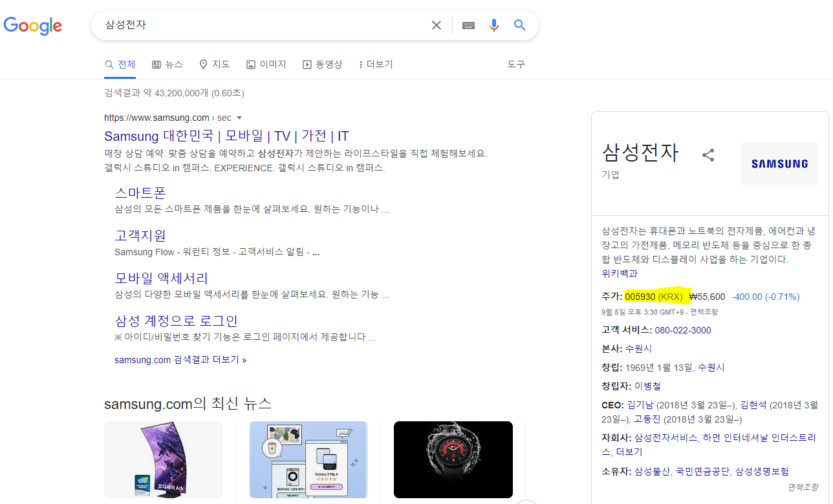The width and height of the screenshot is (833, 504).
Task: Open owner 삼성생명보험 link
Action: (x=761, y=471)
